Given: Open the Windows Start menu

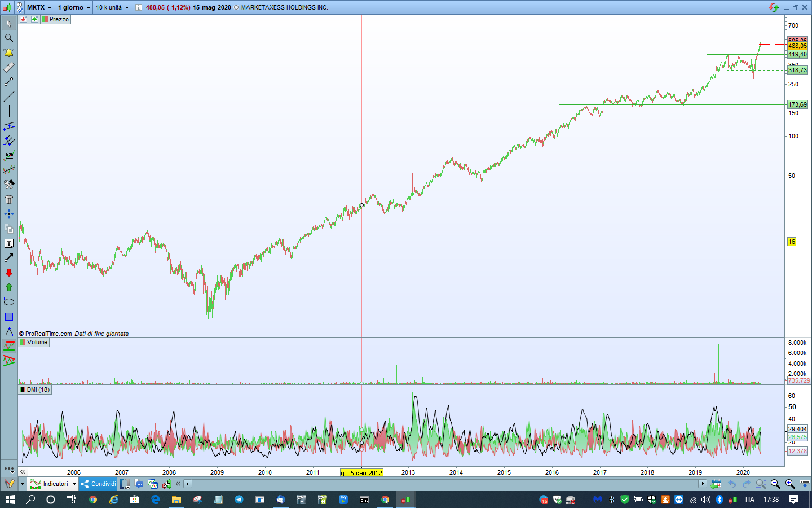Looking at the screenshot, I should 10,500.
